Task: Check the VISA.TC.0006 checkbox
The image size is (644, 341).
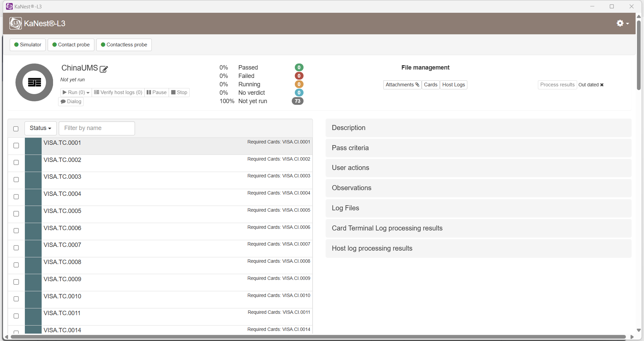Action: coord(16,230)
